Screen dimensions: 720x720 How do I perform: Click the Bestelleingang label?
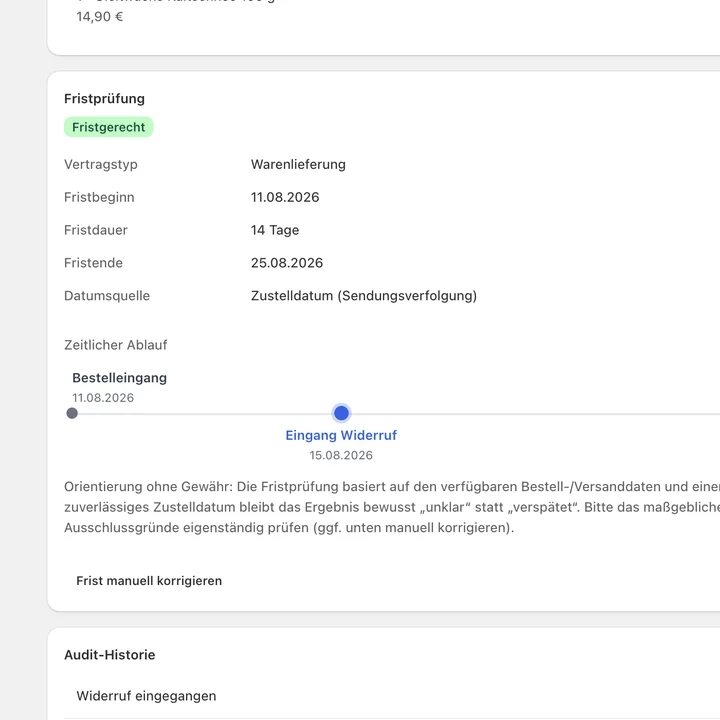click(119, 377)
